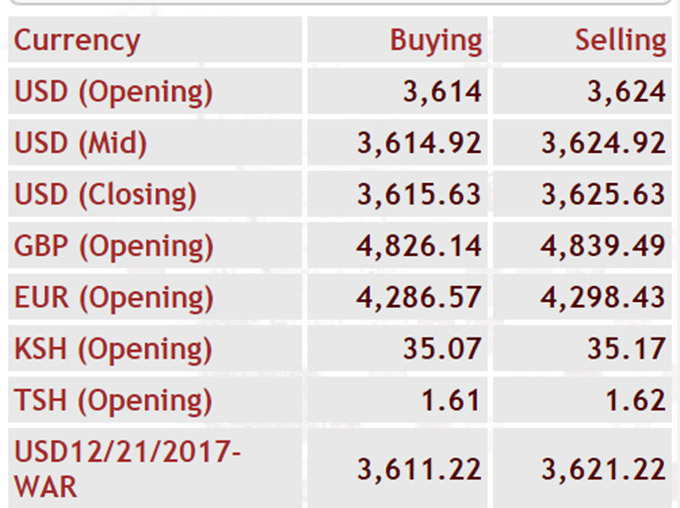This screenshot has height=508, width=680.
Task: Click EUR buying rate 4,286.57
Action: pos(419,298)
